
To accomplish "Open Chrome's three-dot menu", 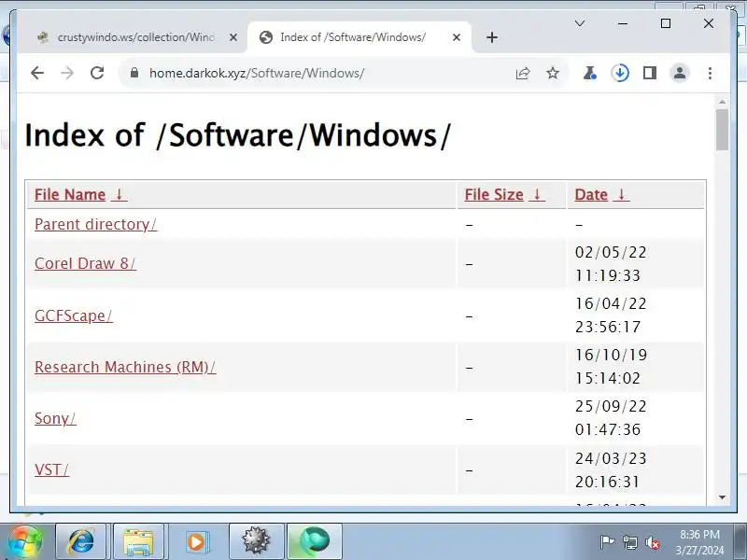I will [710, 74].
